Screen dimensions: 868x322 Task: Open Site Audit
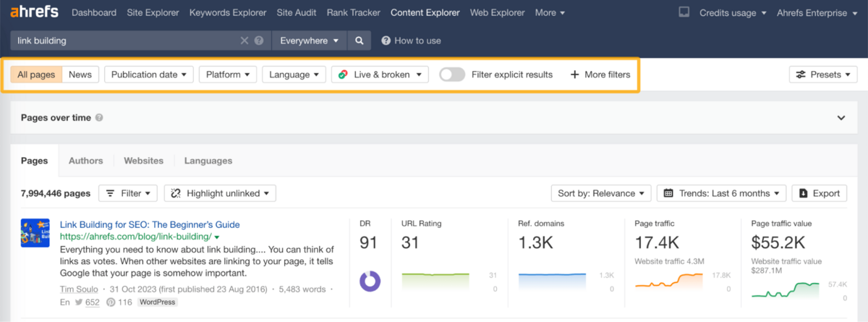297,12
